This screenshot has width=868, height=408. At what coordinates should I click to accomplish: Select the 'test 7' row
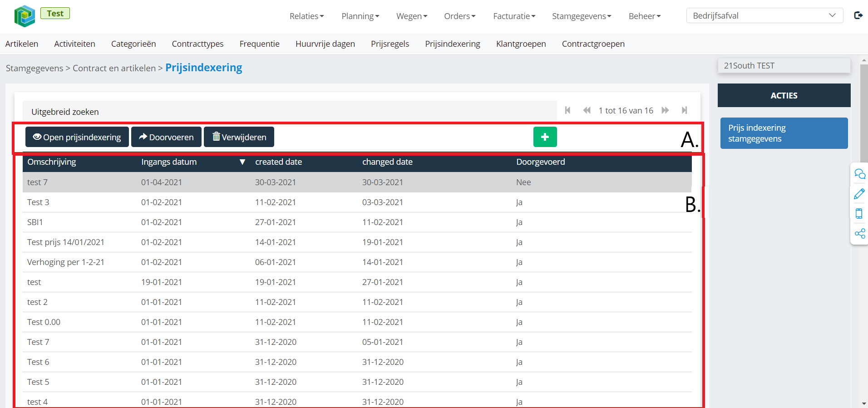[357, 182]
